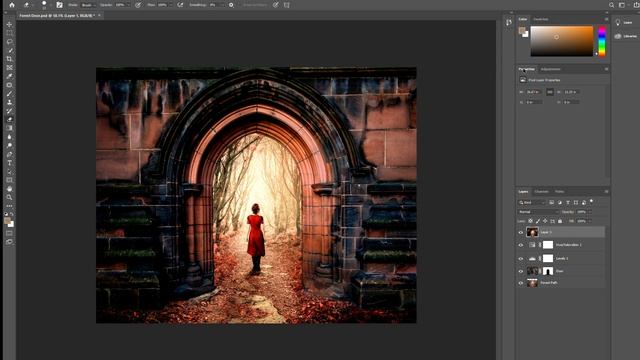Image resolution: width=640 pixels, height=360 pixels.
Task: Select the Spot Healing Brush tool
Action: coord(9,85)
